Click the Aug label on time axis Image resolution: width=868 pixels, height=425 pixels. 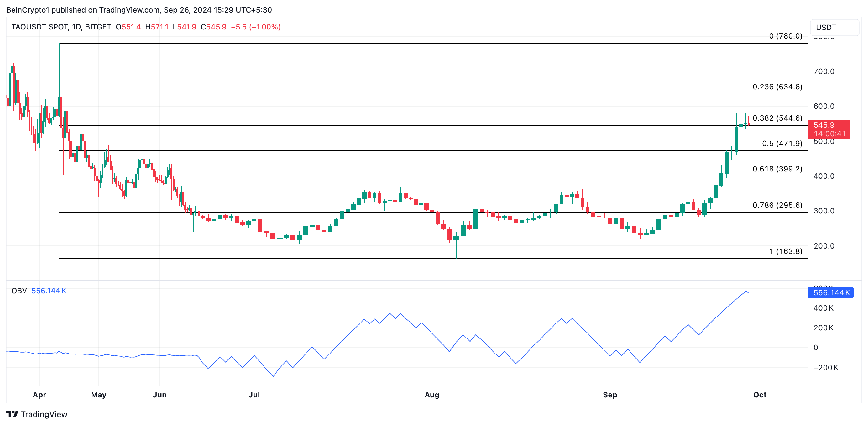coord(431,395)
